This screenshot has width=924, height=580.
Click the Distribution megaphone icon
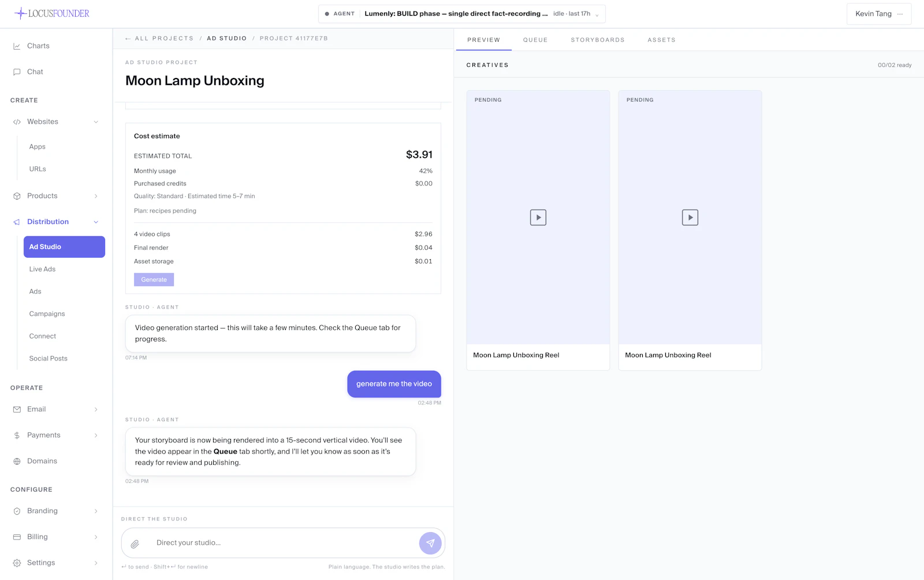17,222
